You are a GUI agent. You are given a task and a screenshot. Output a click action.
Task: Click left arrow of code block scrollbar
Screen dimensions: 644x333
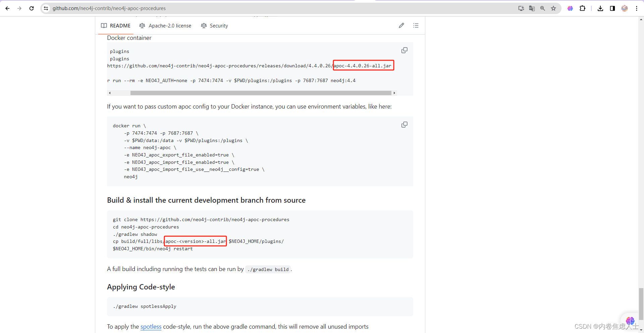pos(110,93)
